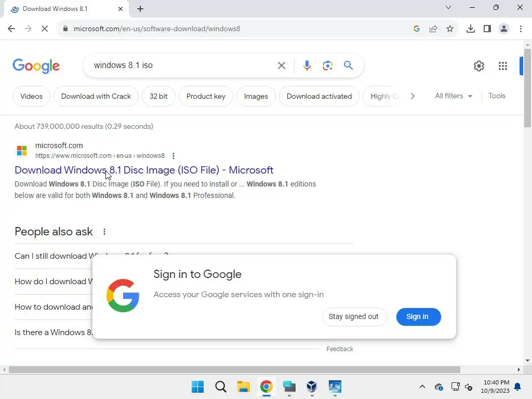The width and height of the screenshot is (532, 399).
Task: Click Stay signed out button
Action: pos(353,316)
